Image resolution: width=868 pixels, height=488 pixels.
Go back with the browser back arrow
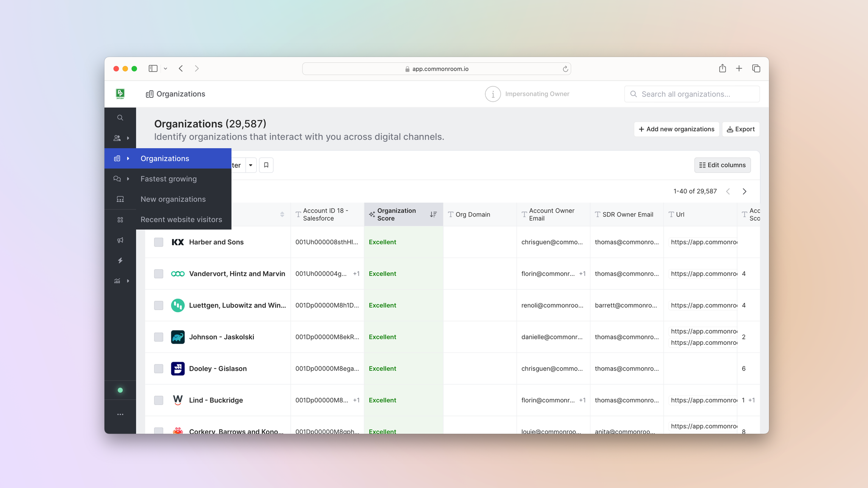coord(181,68)
